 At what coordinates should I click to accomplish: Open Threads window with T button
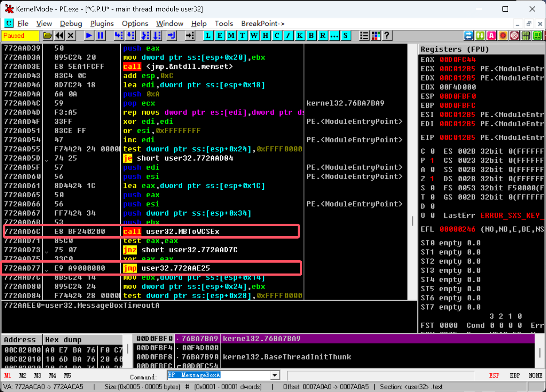coord(243,35)
